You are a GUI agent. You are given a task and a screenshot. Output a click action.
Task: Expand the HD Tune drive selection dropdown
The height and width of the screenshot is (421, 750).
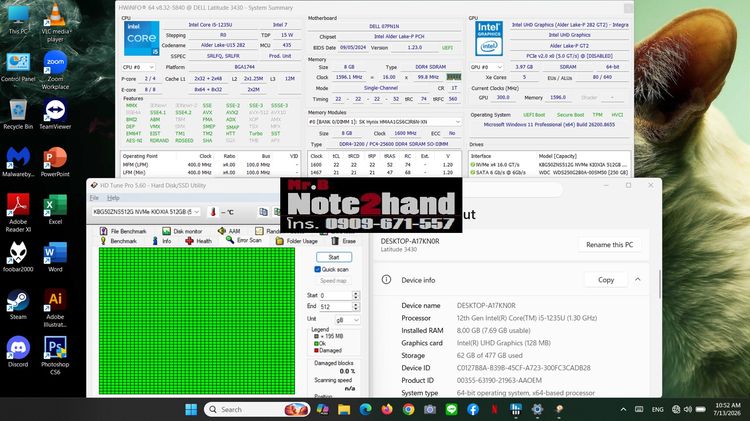(146, 212)
